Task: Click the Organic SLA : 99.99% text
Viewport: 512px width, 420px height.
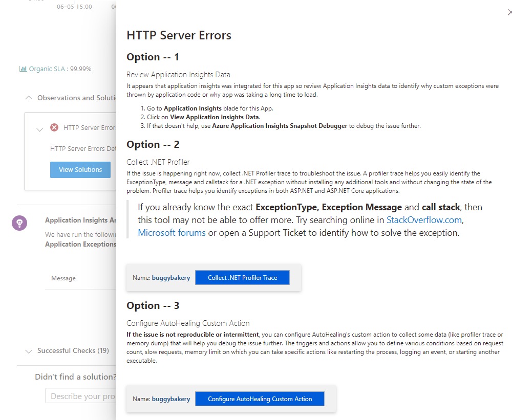Action: (60, 69)
